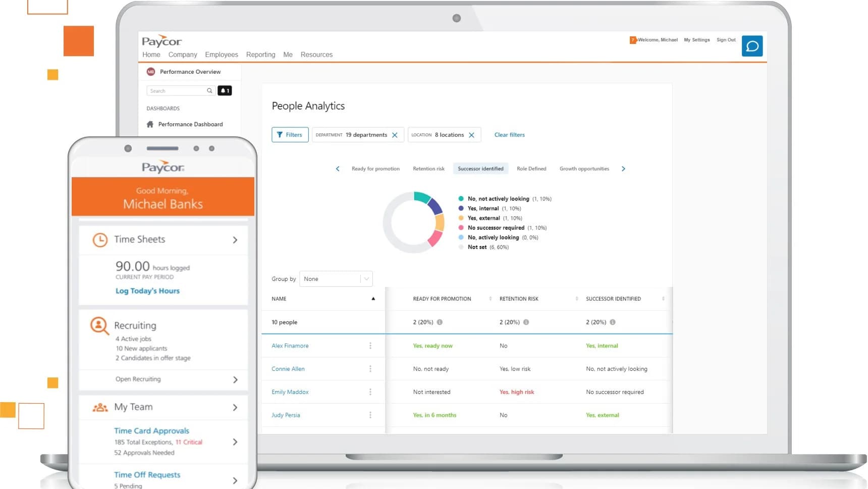Open the Home menu
Viewport: 868px width, 489px height.
click(151, 55)
